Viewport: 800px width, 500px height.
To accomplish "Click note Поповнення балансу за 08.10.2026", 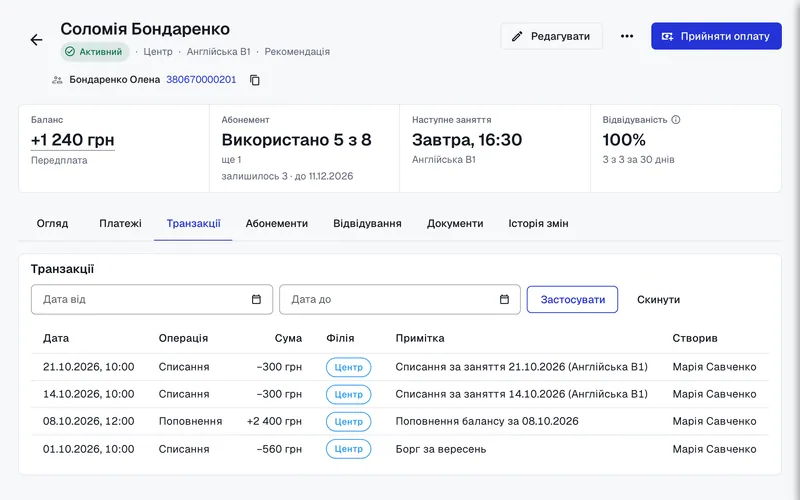I will pyautogui.click(x=487, y=421).
